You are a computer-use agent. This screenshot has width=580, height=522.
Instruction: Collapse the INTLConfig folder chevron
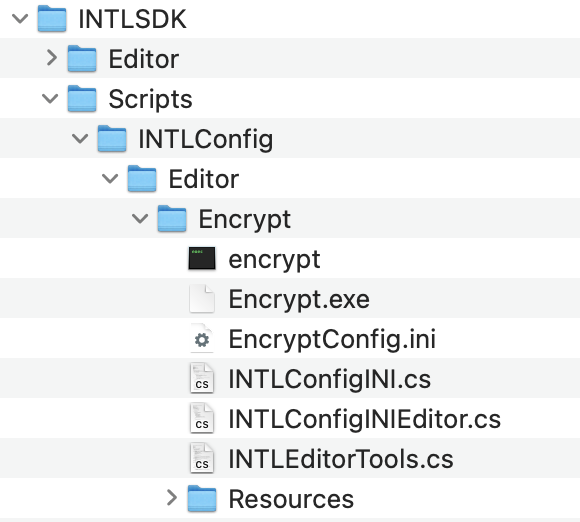pos(80,138)
